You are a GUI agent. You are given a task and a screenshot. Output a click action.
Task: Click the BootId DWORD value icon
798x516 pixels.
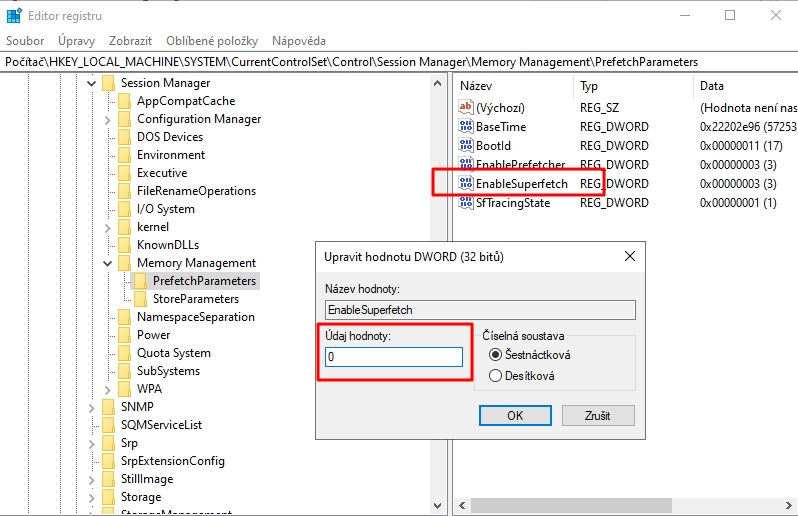pyautogui.click(x=466, y=145)
